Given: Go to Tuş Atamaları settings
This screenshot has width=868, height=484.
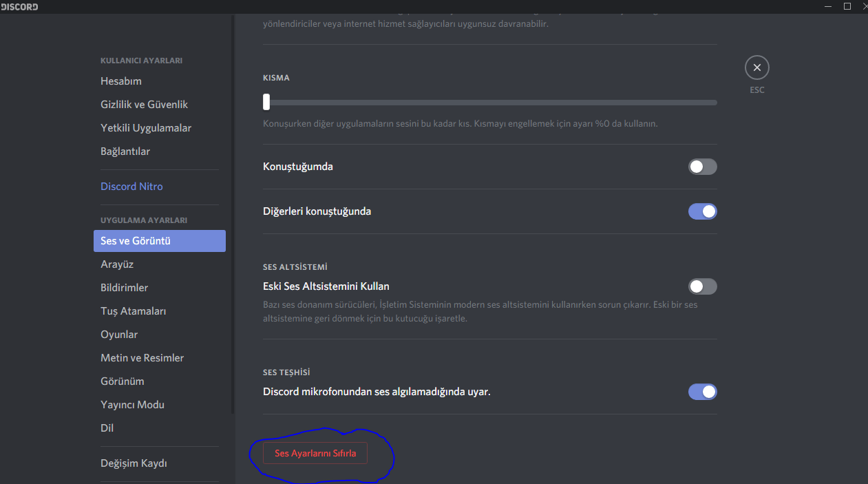Looking at the screenshot, I should click(x=159, y=311).
